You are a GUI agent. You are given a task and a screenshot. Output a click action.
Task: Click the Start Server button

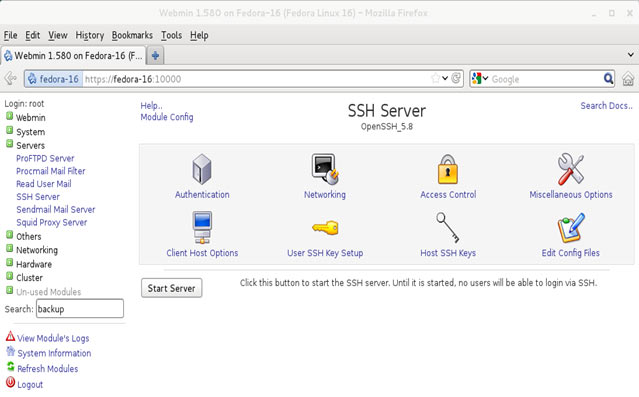point(172,288)
